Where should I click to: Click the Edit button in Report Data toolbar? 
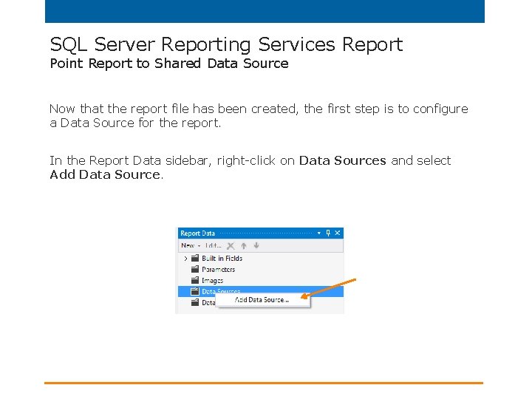[213, 246]
